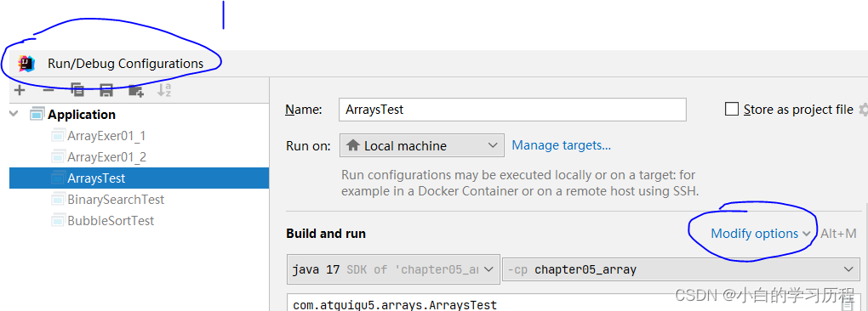868x311 pixels.
Task: Click the Name field containing ArraysTest
Action: point(512,110)
